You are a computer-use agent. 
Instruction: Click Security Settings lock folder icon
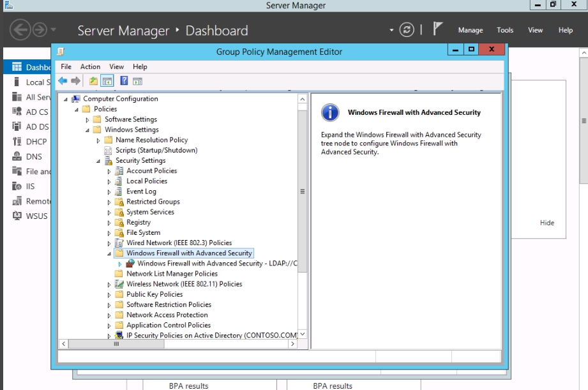[x=109, y=160]
